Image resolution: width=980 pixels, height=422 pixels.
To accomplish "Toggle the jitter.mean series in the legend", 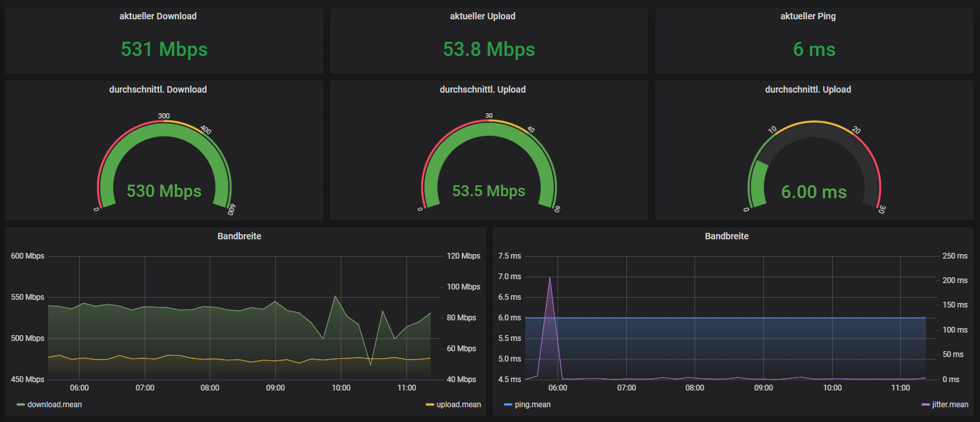I will coord(950,405).
